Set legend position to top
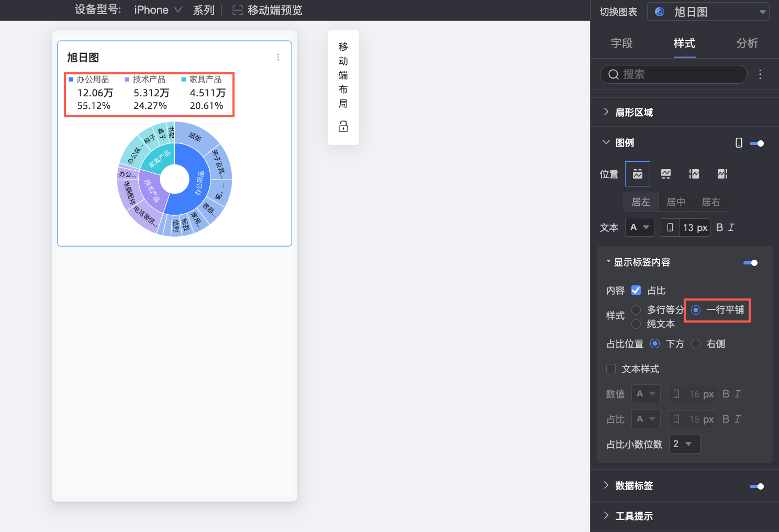Viewport: 779px width, 532px height. [638, 174]
